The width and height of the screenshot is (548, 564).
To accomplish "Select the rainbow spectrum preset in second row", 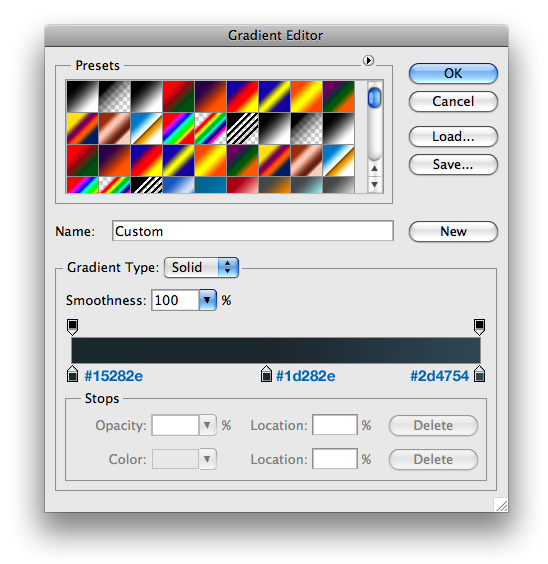I will point(178,128).
